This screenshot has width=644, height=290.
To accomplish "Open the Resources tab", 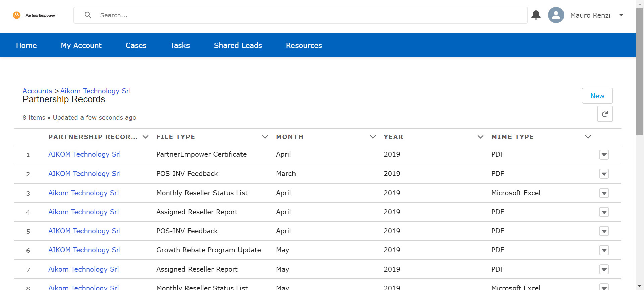I will (304, 45).
